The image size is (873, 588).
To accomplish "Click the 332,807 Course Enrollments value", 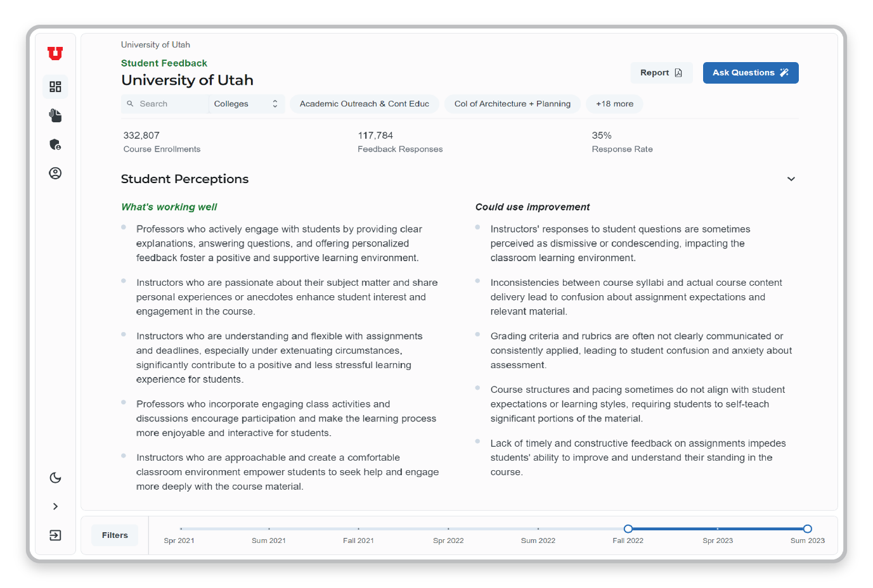I will [141, 136].
